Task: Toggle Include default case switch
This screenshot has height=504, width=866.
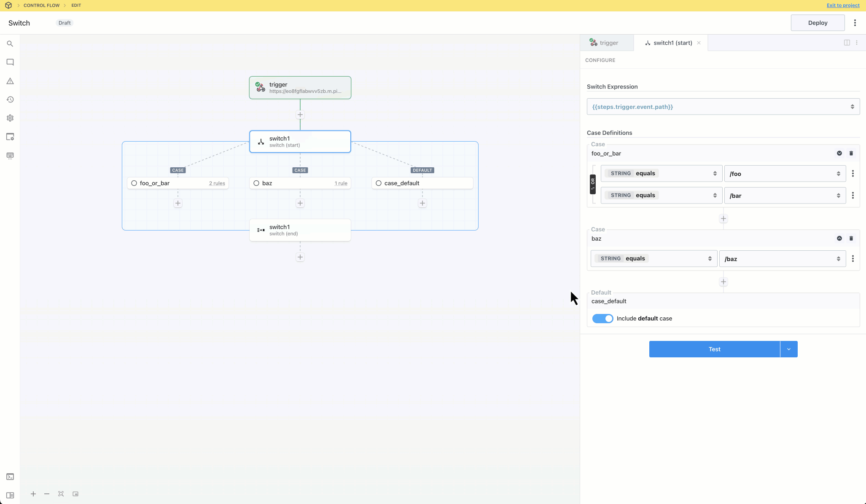Action: [602, 319]
